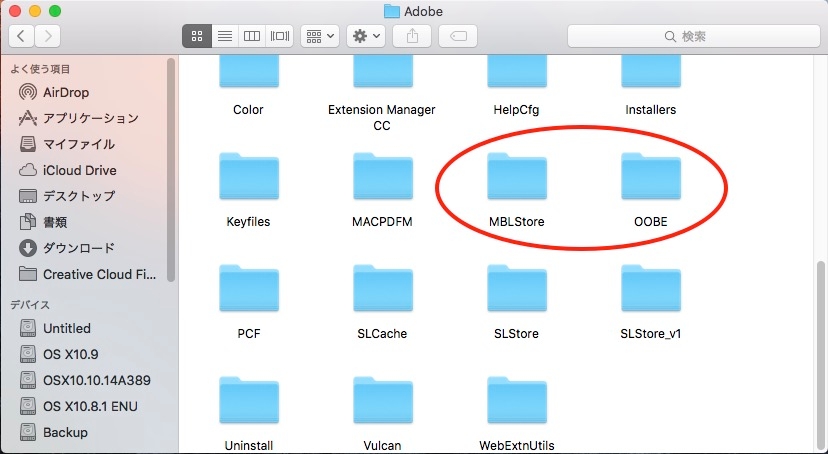Select Backup disk in sidebar
This screenshot has height=454, width=828.
click(x=53, y=432)
